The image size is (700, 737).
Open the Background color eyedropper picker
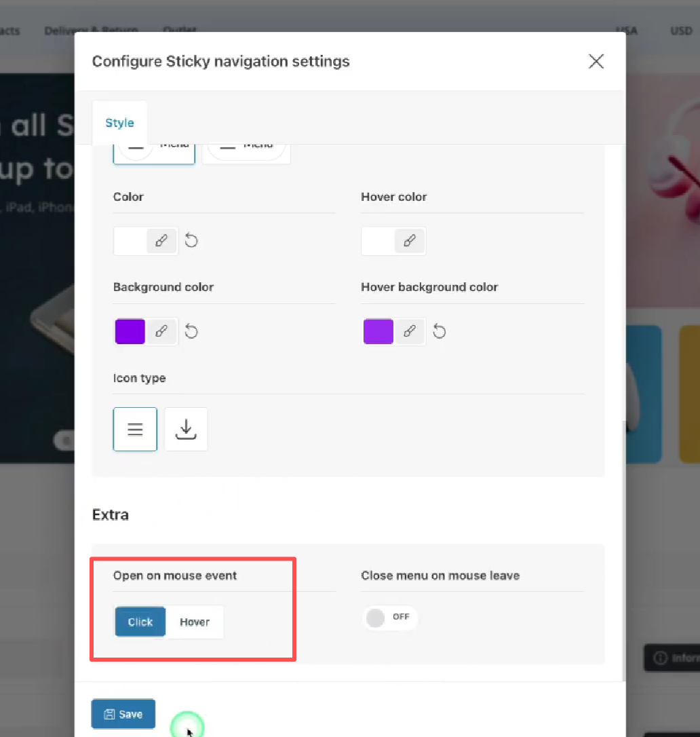tap(161, 331)
